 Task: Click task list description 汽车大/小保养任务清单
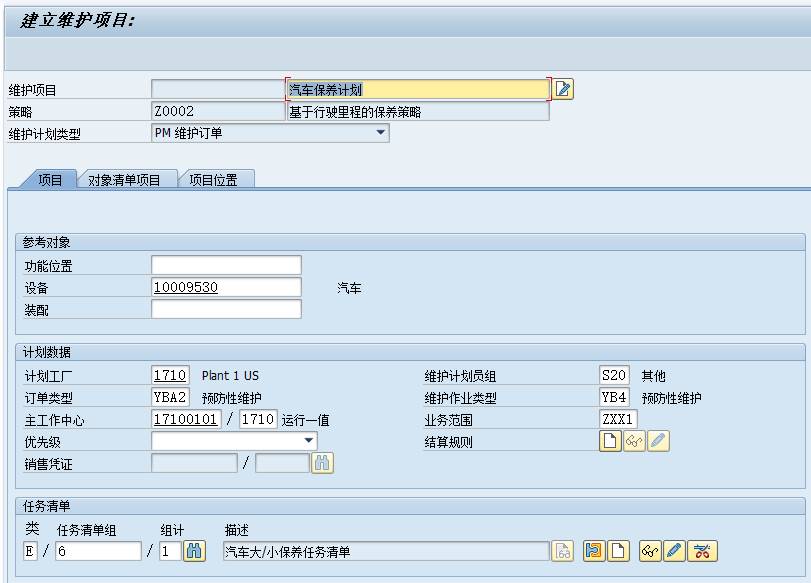pos(386,551)
